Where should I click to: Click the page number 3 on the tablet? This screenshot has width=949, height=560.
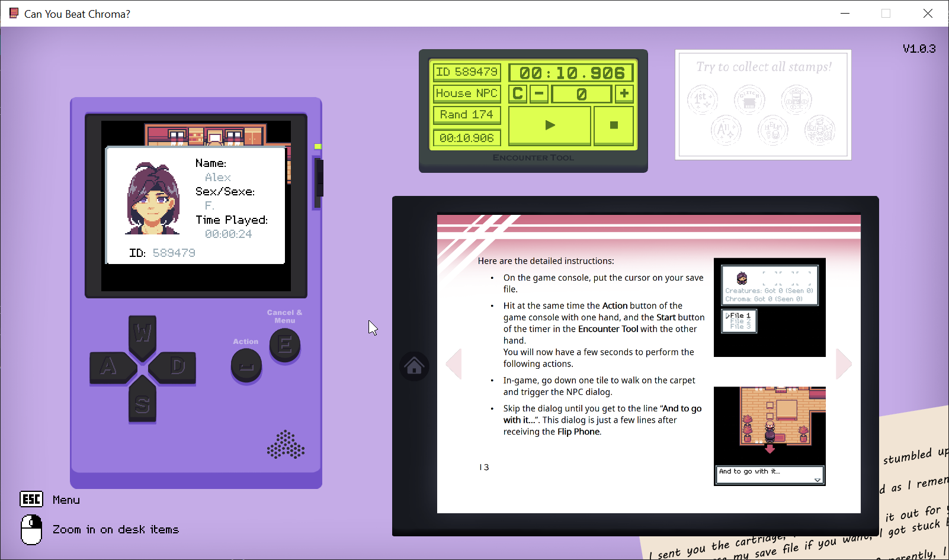tap(486, 467)
